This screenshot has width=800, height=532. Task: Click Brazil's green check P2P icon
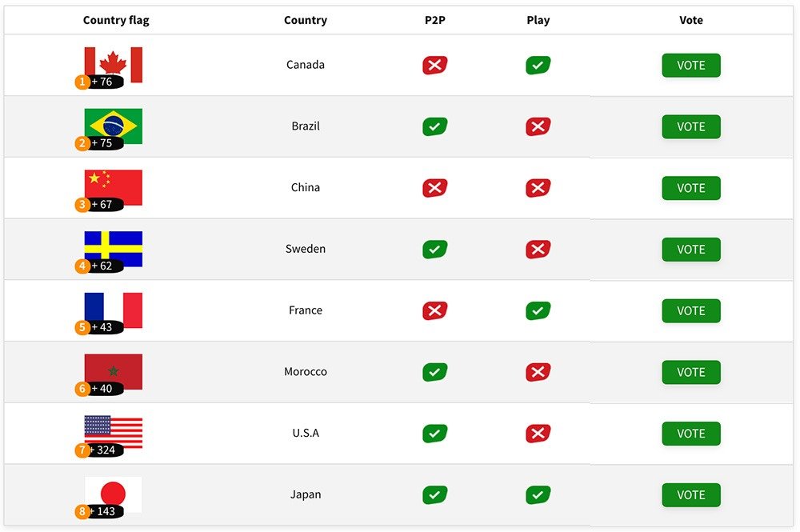[434, 126]
